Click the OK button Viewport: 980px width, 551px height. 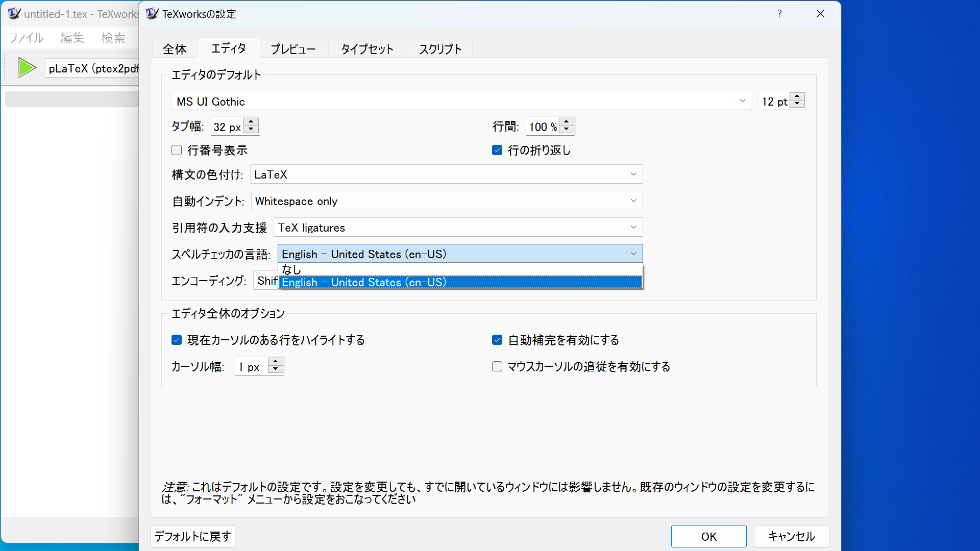tap(708, 536)
